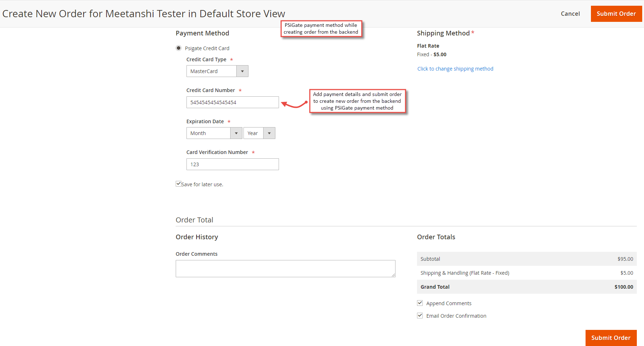644x346 pixels.
Task: Click the Card Verification Number field
Action: point(232,164)
